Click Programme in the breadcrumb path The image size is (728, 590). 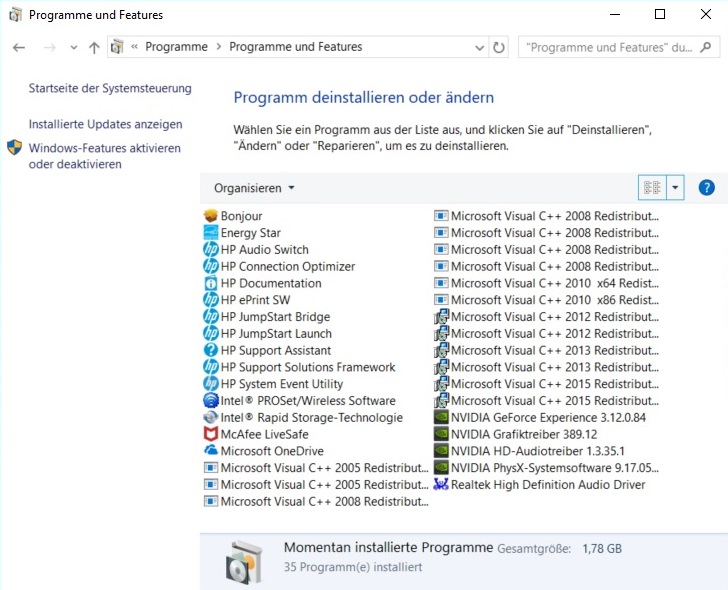click(176, 47)
